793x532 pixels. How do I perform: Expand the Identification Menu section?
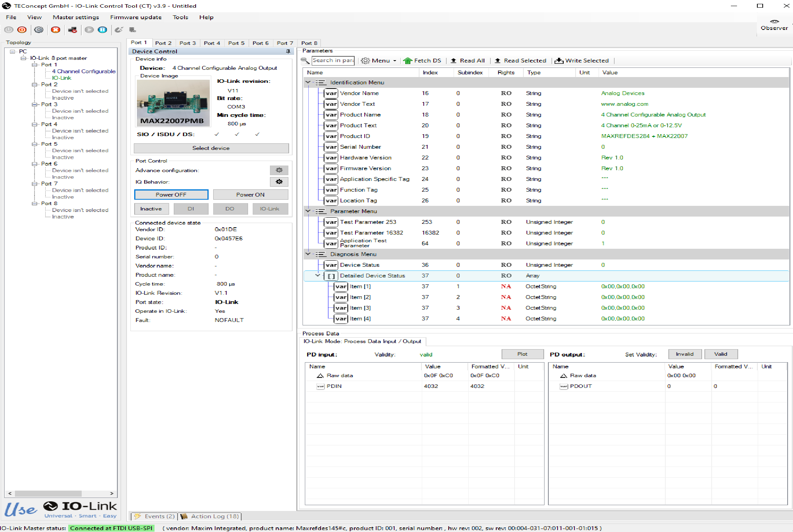(308, 82)
